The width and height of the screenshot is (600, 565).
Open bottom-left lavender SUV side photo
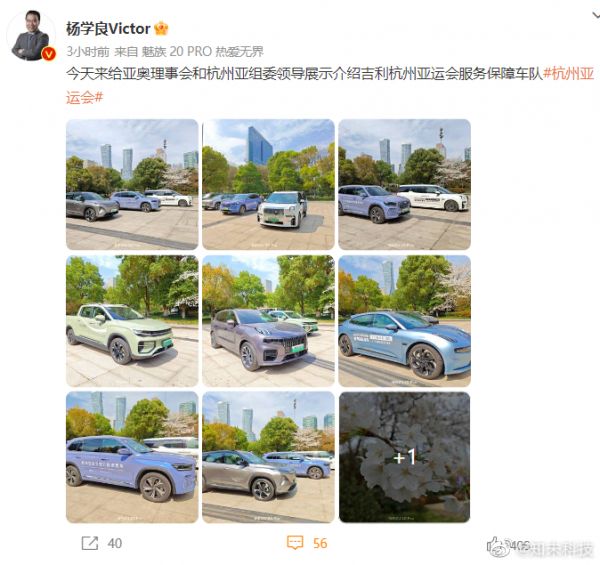[132, 457]
